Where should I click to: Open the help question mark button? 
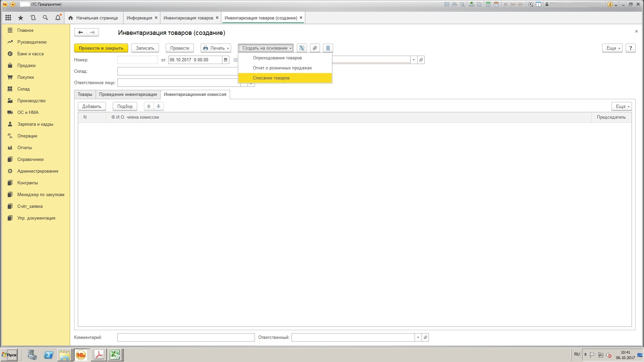point(631,48)
